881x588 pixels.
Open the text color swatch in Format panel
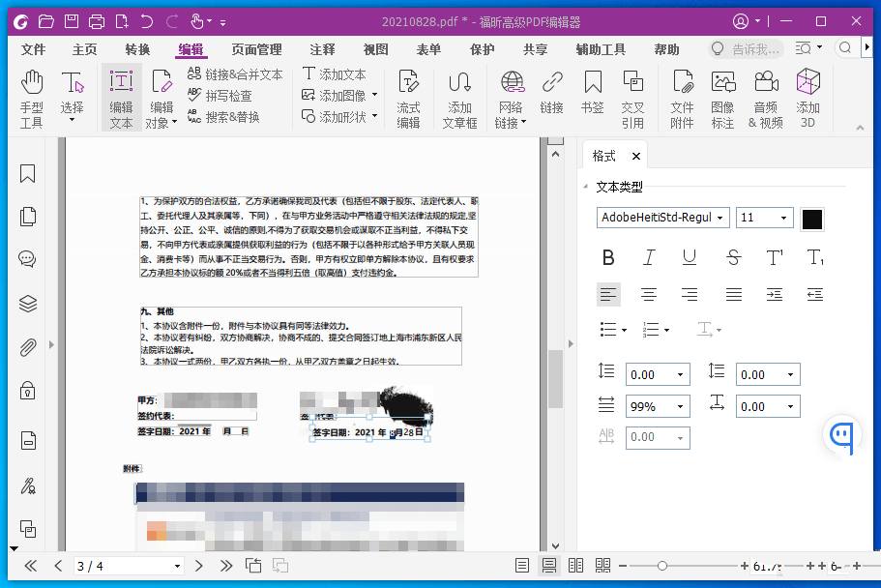point(812,219)
